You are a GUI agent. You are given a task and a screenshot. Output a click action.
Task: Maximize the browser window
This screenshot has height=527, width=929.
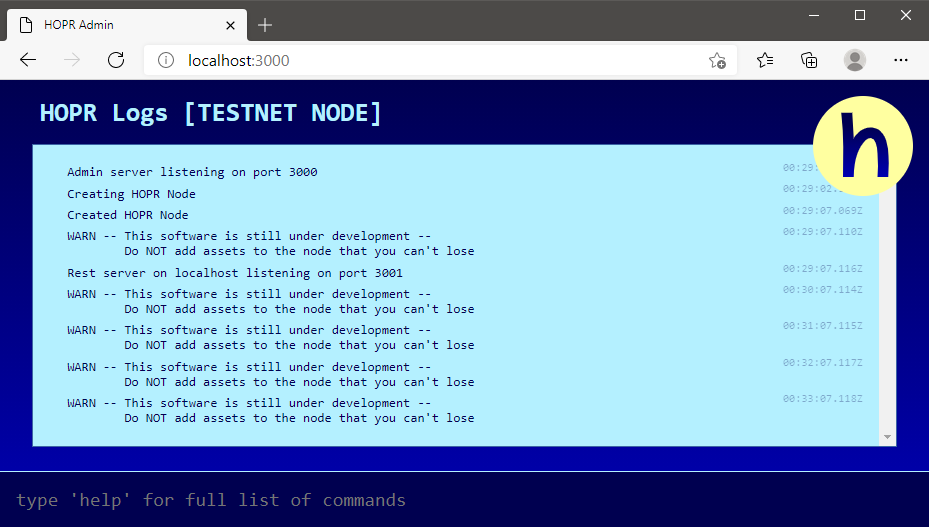pyautogui.click(x=860, y=15)
